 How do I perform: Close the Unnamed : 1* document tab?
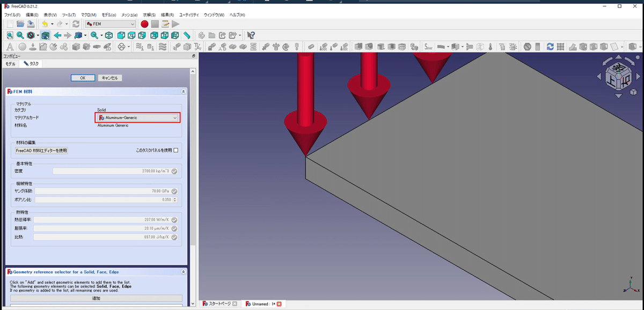point(279,304)
